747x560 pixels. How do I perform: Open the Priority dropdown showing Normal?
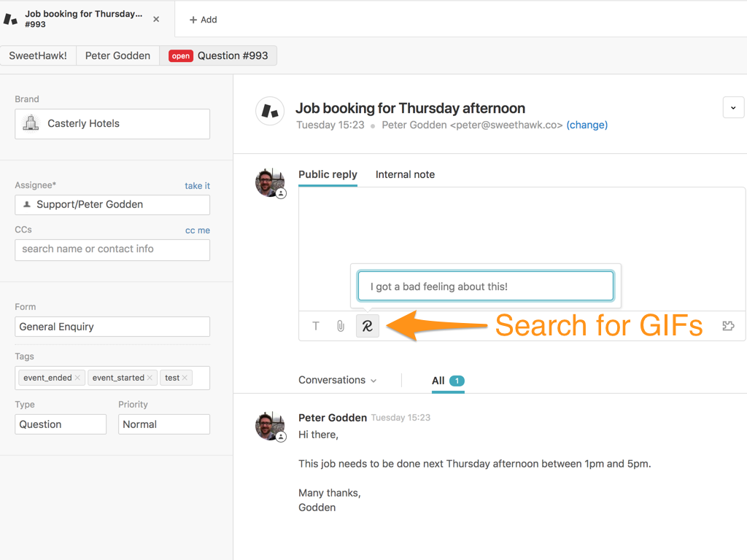(x=164, y=424)
